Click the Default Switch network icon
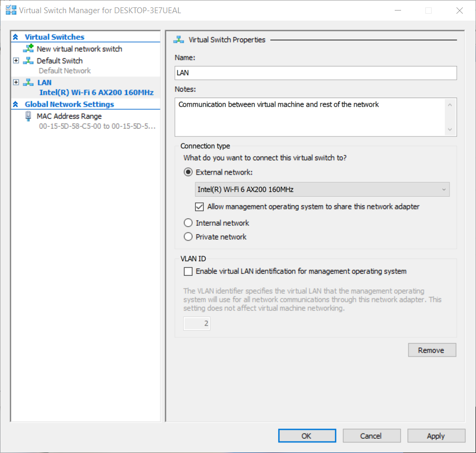 (28, 61)
